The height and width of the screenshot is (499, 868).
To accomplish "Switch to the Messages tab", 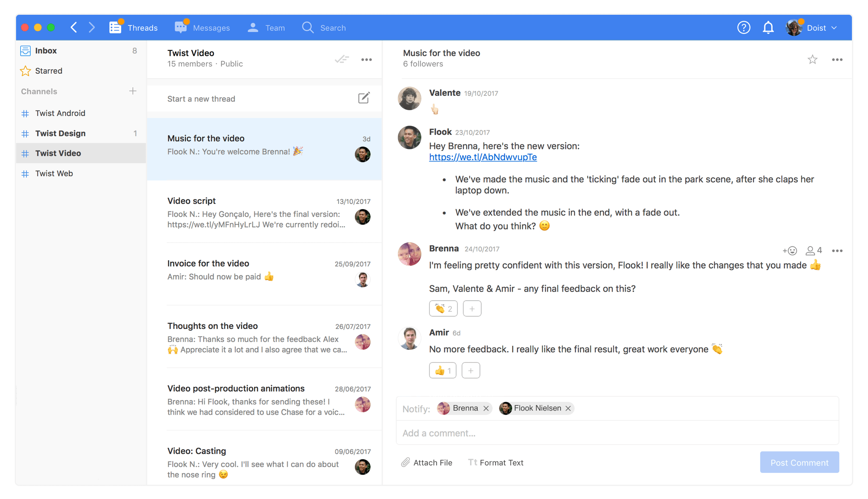I will [203, 28].
